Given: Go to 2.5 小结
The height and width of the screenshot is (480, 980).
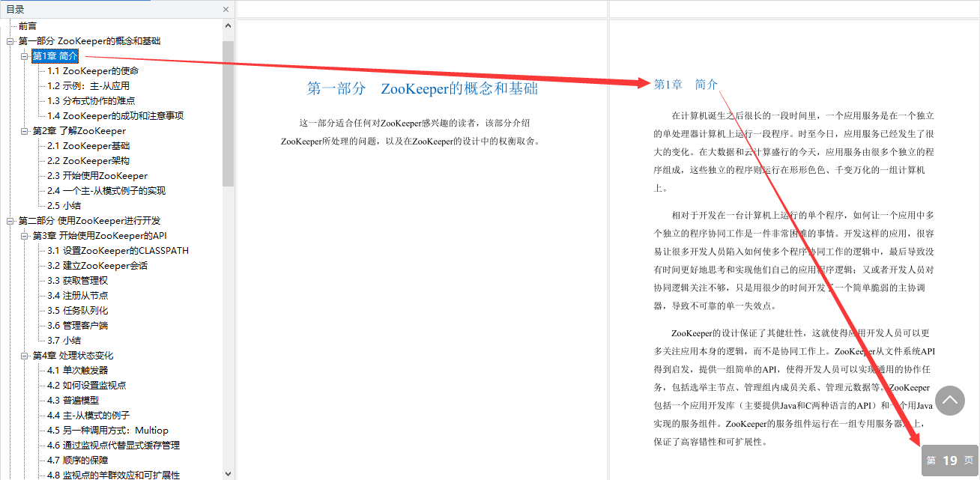Looking at the screenshot, I should [x=64, y=206].
